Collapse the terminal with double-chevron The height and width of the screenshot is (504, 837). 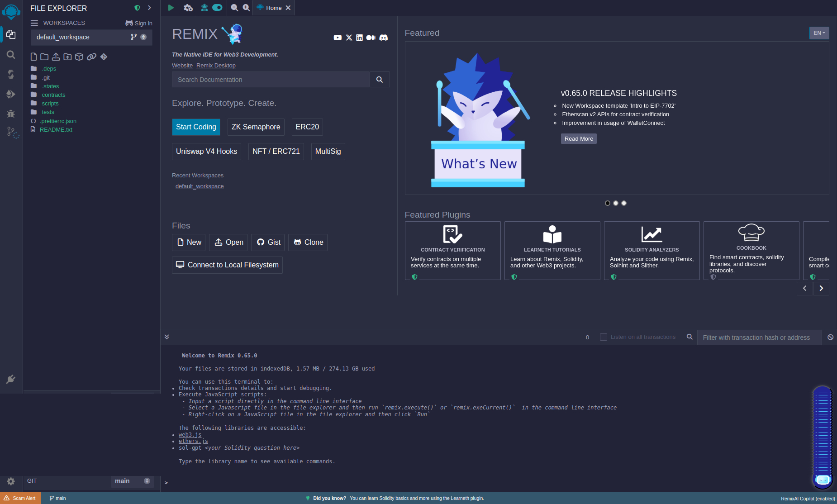(166, 337)
